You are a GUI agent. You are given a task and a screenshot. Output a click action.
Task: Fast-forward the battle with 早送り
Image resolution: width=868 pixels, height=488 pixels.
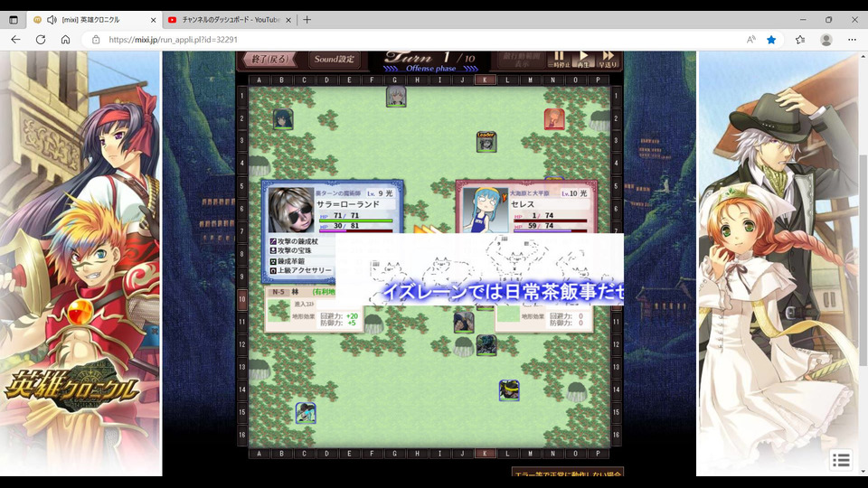(608, 60)
